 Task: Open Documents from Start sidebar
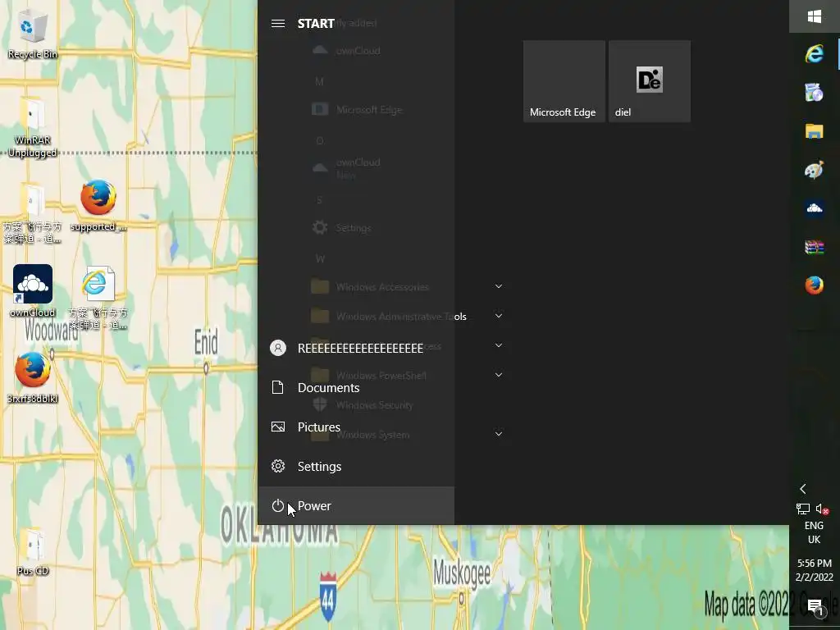(x=356, y=388)
